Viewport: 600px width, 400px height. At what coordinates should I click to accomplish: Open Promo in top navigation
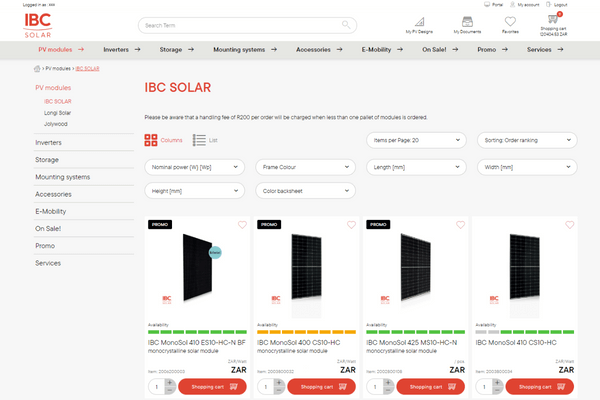click(x=492, y=49)
